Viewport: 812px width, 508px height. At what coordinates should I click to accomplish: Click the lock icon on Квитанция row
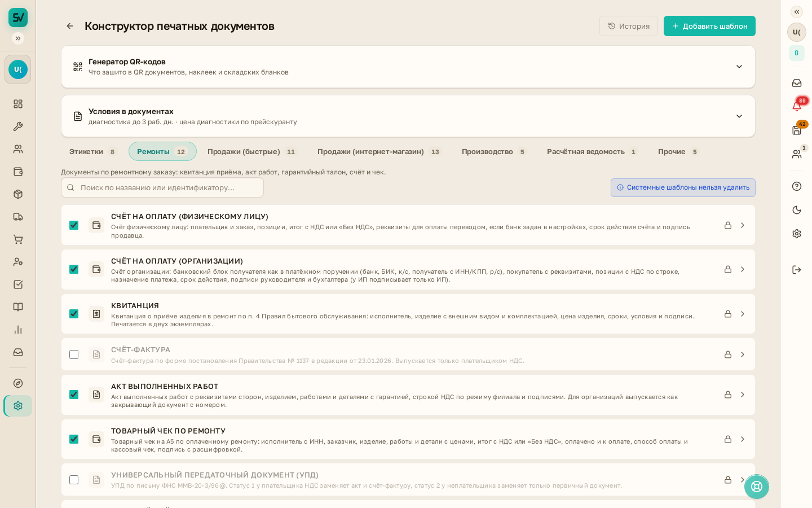pyautogui.click(x=728, y=314)
